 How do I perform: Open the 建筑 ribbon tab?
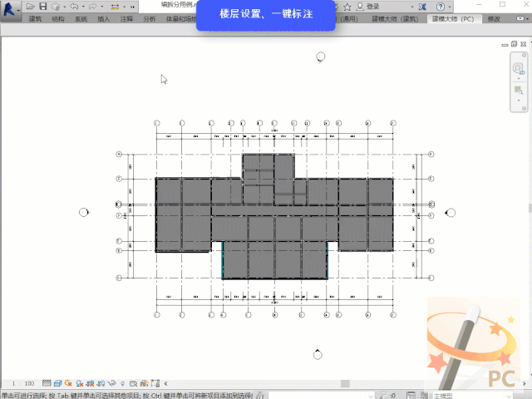pos(35,18)
